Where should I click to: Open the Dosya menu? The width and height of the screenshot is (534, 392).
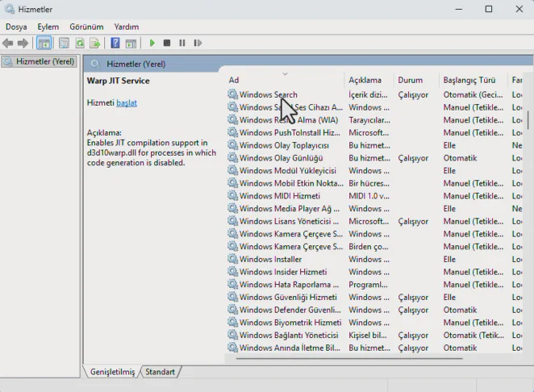(16, 27)
